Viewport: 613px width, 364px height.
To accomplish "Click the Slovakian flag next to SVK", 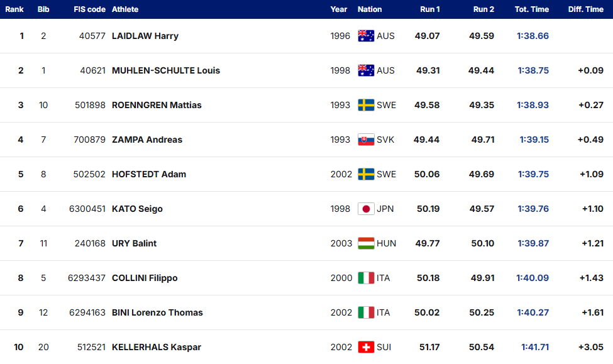I will click(366, 140).
